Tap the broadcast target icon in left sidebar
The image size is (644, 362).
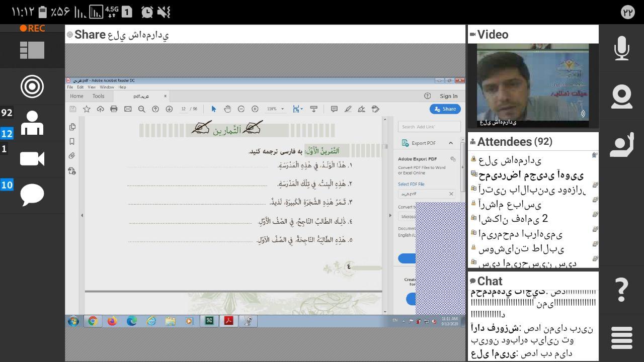click(x=32, y=86)
